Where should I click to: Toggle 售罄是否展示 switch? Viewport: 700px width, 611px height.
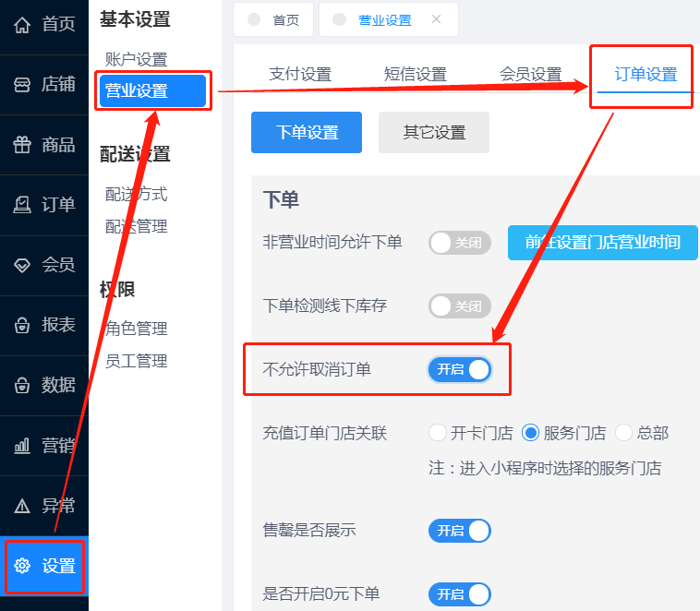pyautogui.click(x=459, y=531)
